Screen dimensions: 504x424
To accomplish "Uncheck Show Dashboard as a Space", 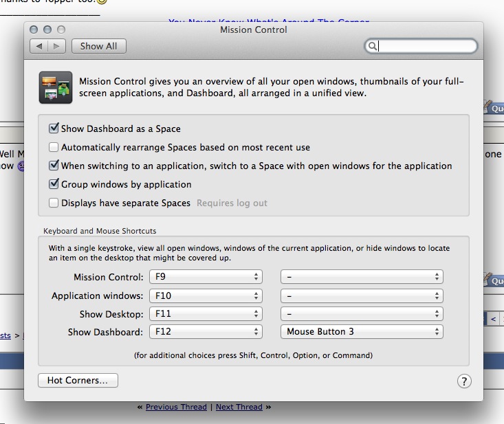I will click(54, 129).
